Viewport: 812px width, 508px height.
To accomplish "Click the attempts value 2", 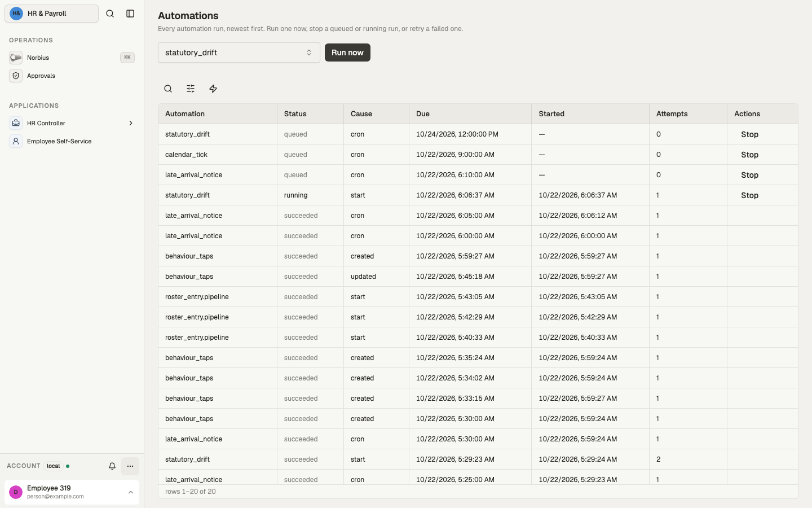I will pyautogui.click(x=658, y=459).
